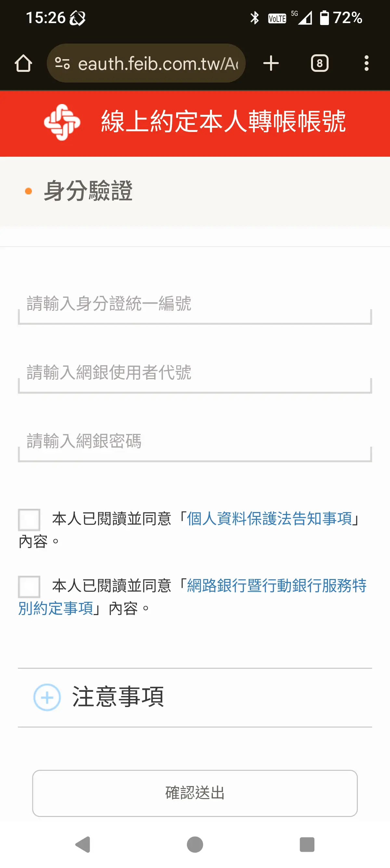Image resolution: width=390 pixels, height=868 pixels.
Task: Tap the battery indicator in status bar
Action: click(x=324, y=18)
